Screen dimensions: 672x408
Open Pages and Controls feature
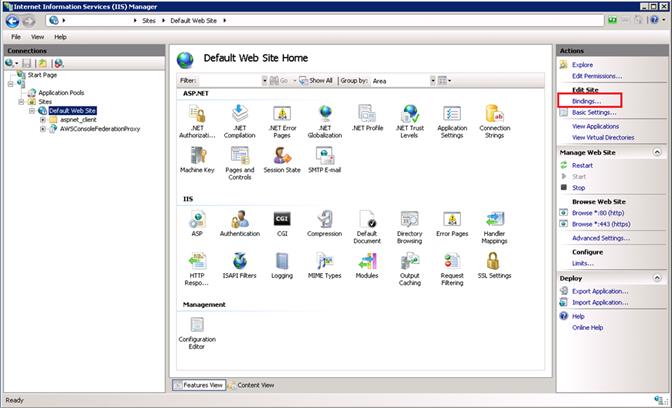[240, 163]
